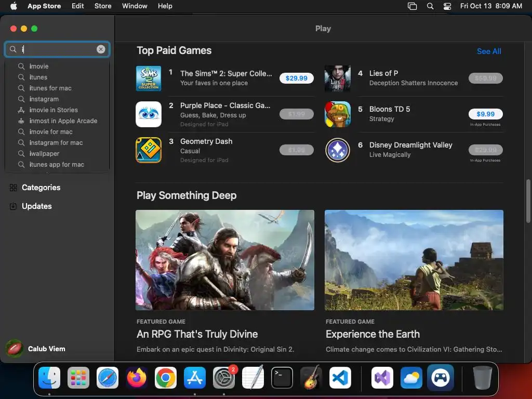Open the Apple menu
The image size is (532, 399).
[x=14, y=6]
